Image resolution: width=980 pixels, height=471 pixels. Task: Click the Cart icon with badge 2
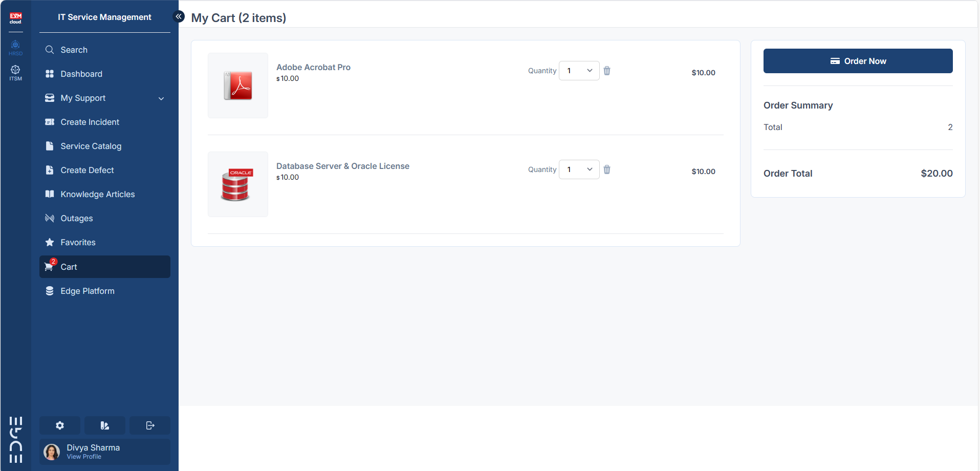[x=50, y=266]
